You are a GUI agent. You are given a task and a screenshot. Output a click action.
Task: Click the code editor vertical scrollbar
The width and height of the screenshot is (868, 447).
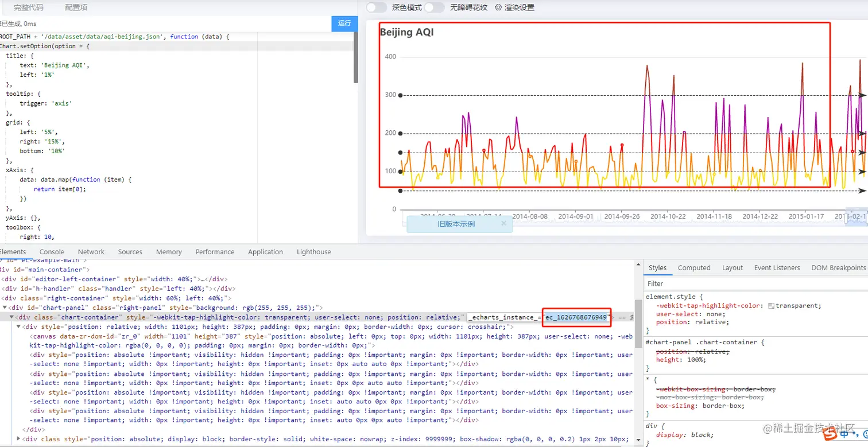[x=356, y=57]
